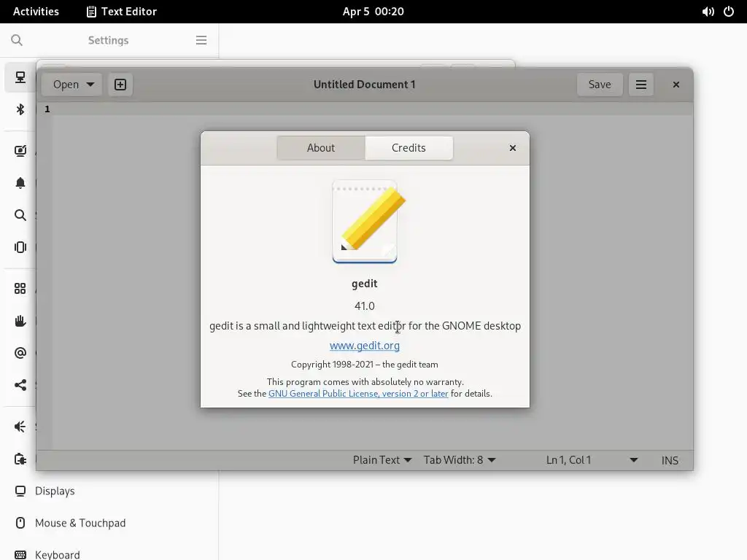
Task: Select the Power icon in Settings sidebar
Action: (20, 459)
